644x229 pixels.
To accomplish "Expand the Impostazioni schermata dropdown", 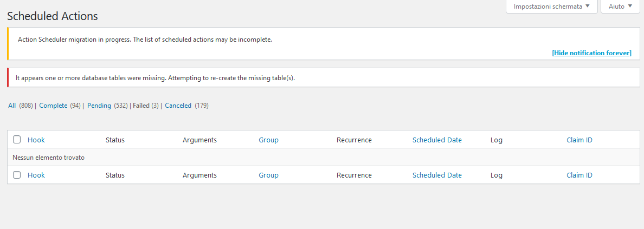I will tap(551, 6).
